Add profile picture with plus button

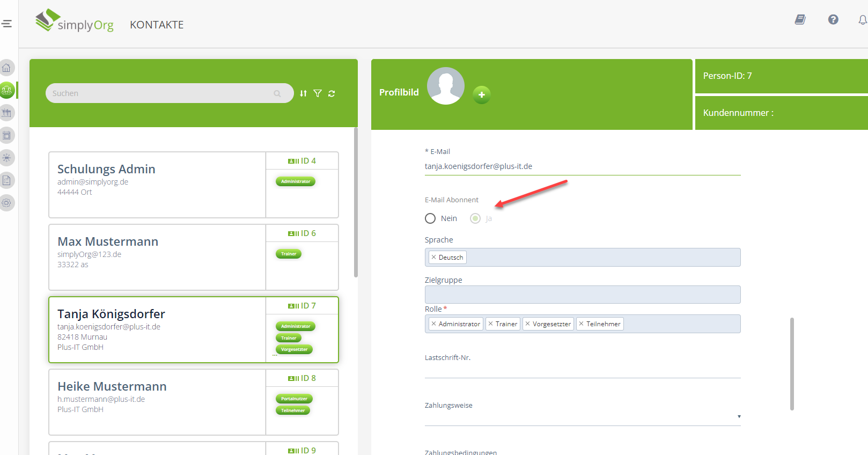tap(481, 95)
